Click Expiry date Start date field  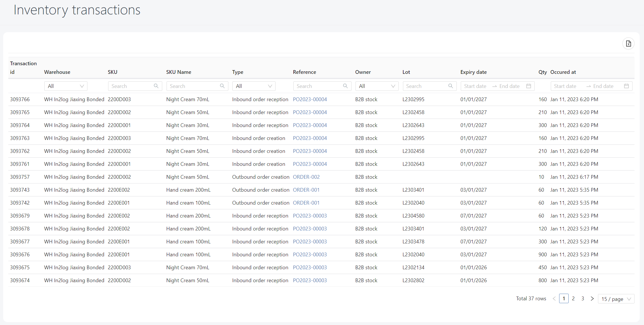475,86
